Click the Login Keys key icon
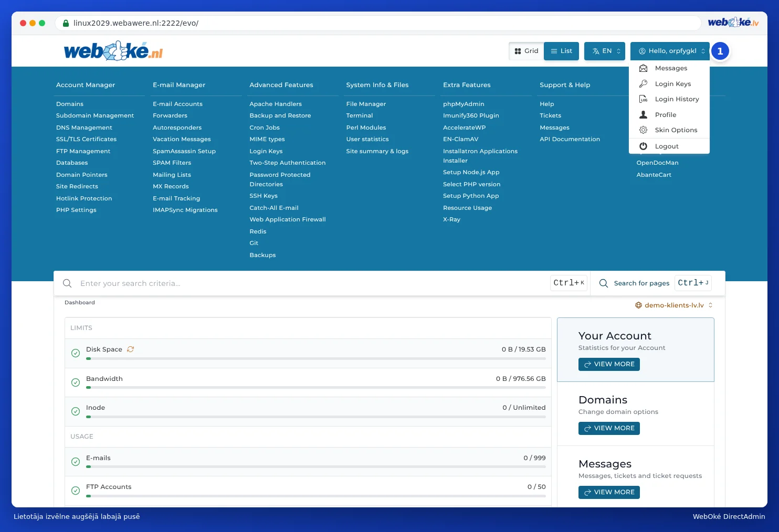The height and width of the screenshot is (532, 779). [643, 84]
